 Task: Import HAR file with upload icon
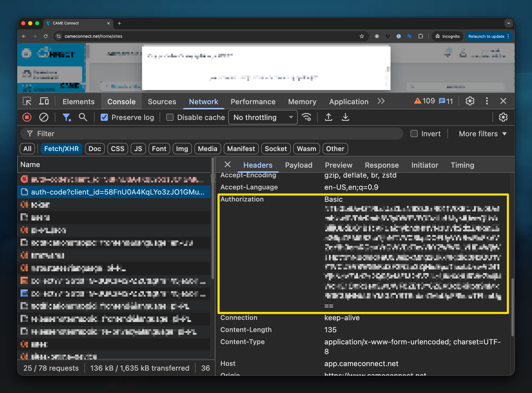click(x=329, y=117)
